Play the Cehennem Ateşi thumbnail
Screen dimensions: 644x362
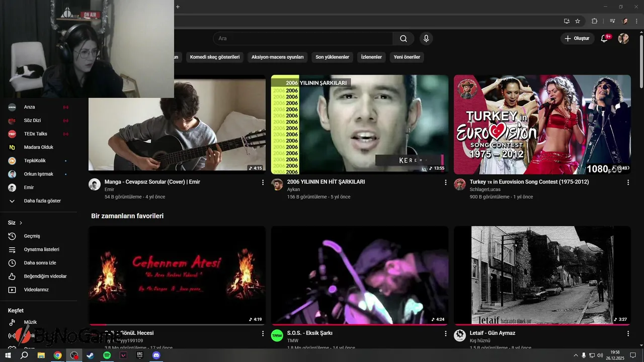point(177,276)
